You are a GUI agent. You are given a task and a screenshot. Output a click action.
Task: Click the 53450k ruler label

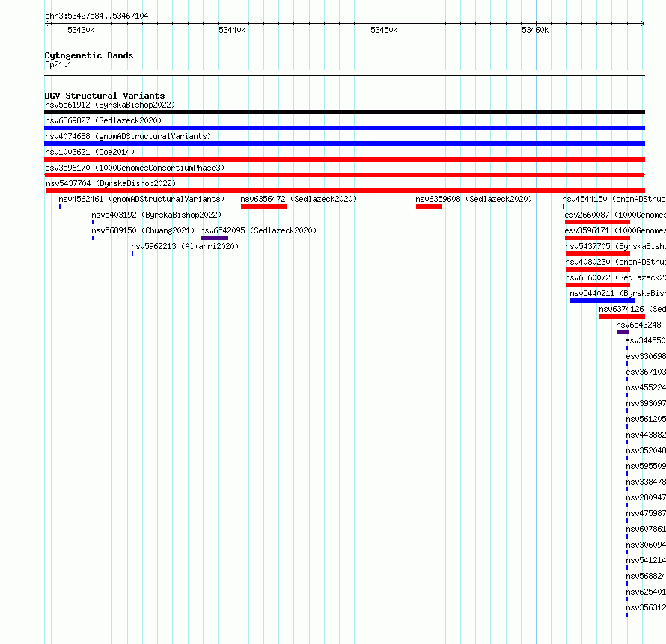coord(384,30)
